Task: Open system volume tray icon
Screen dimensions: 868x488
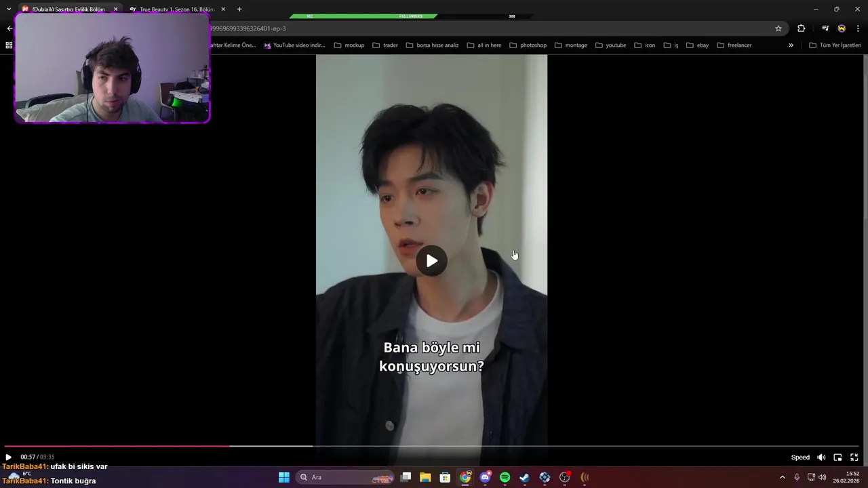Action: point(823,477)
